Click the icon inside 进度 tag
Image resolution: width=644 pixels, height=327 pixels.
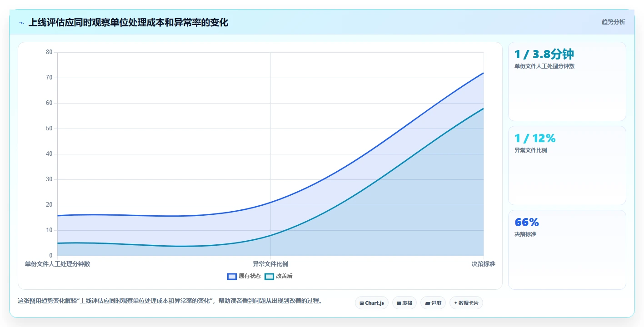coord(427,303)
